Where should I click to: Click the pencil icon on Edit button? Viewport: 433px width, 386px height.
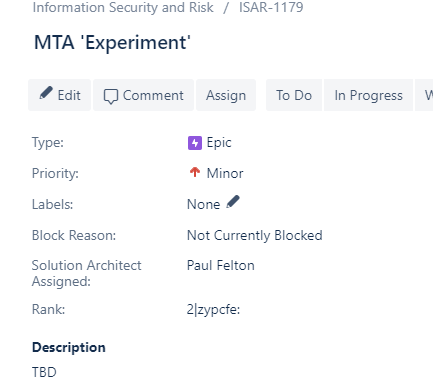(x=46, y=93)
